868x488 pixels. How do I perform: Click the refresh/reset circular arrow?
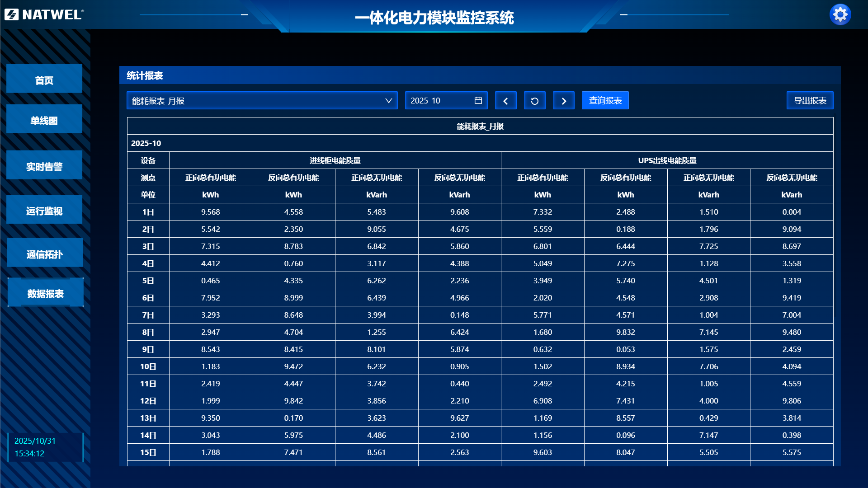(x=534, y=101)
